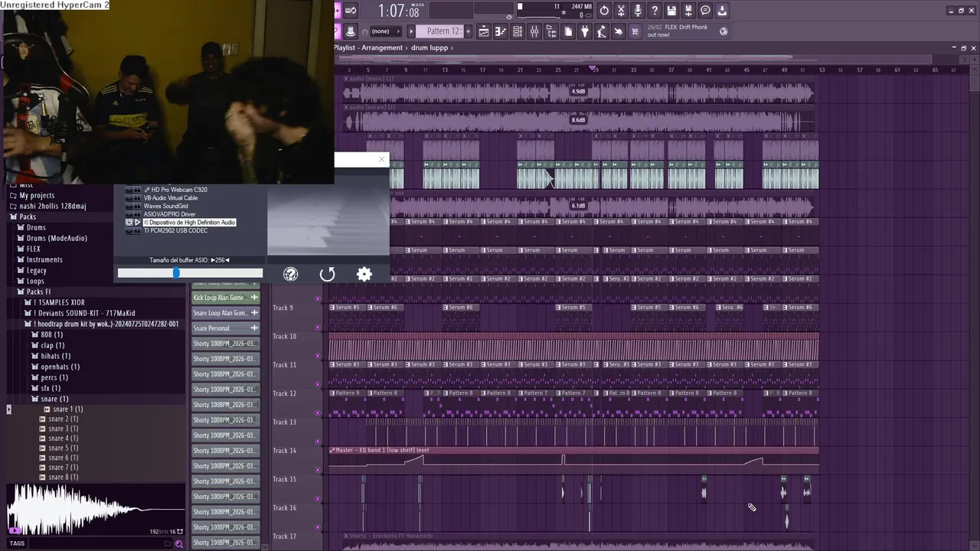Click the globe icon beside the news panel
This screenshot has width=980, height=551.
[x=724, y=31]
